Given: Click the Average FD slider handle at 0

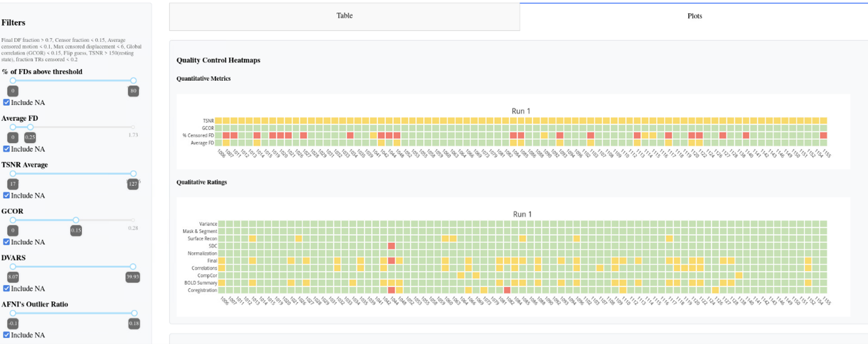Looking at the screenshot, I should point(13,127).
